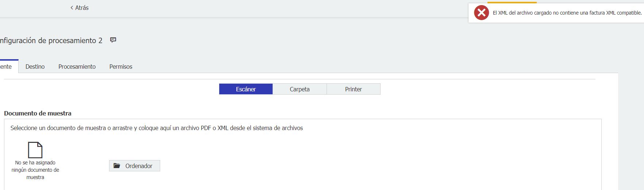Click the yellow timer bar above the error notification
The height and width of the screenshot is (190, 644).
click(512, 2)
